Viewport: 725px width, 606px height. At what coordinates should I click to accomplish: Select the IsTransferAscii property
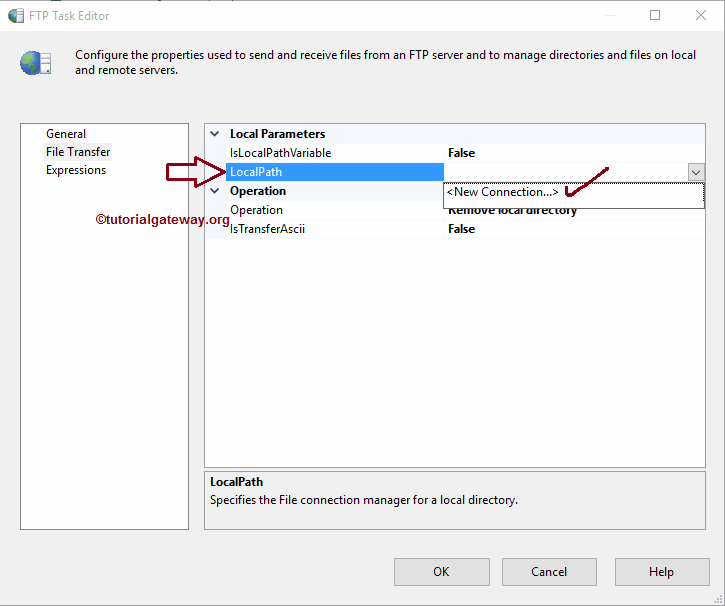(x=267, y=229)
